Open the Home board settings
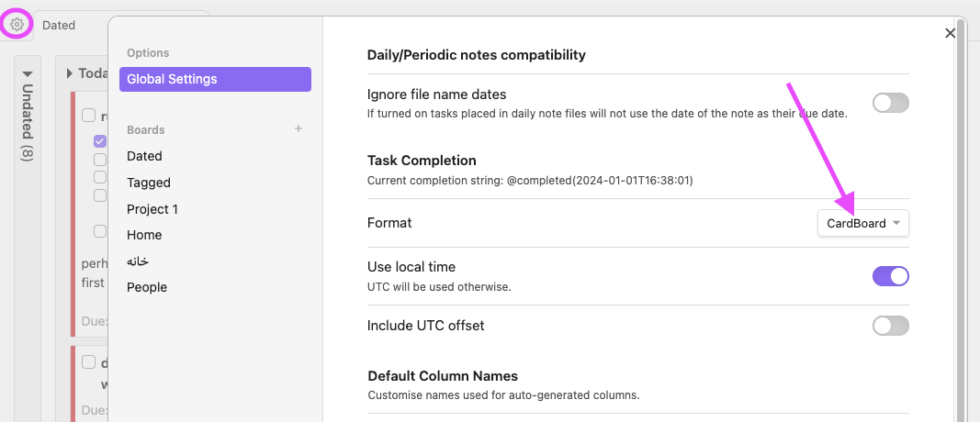Screen dimensions: 980x422 (x=144, y=235)
